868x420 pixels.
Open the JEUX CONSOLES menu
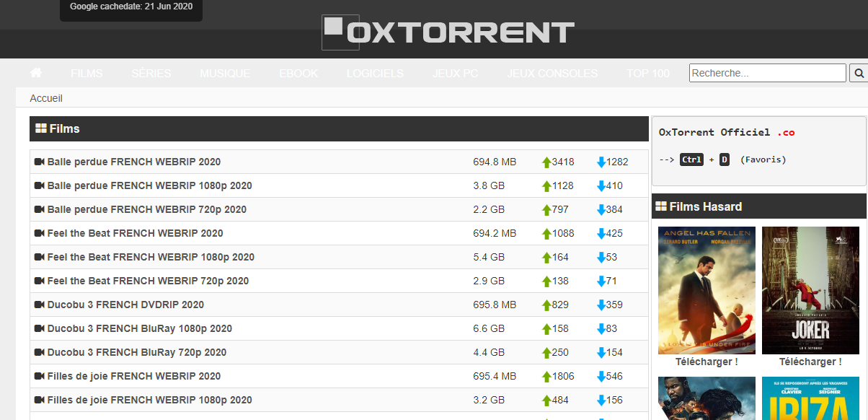[x=552, y=73]
